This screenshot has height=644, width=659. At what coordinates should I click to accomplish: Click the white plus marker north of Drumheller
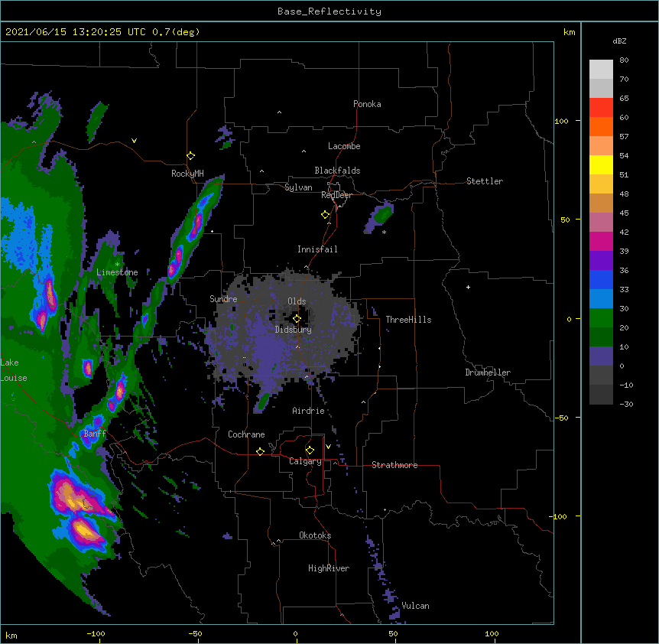[x=468, y=287]
